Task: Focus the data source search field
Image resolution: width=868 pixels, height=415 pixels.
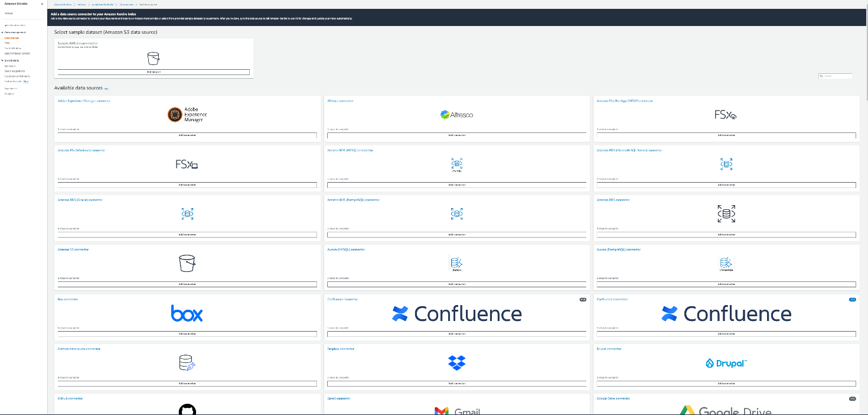Action: (x=835, y=76)
